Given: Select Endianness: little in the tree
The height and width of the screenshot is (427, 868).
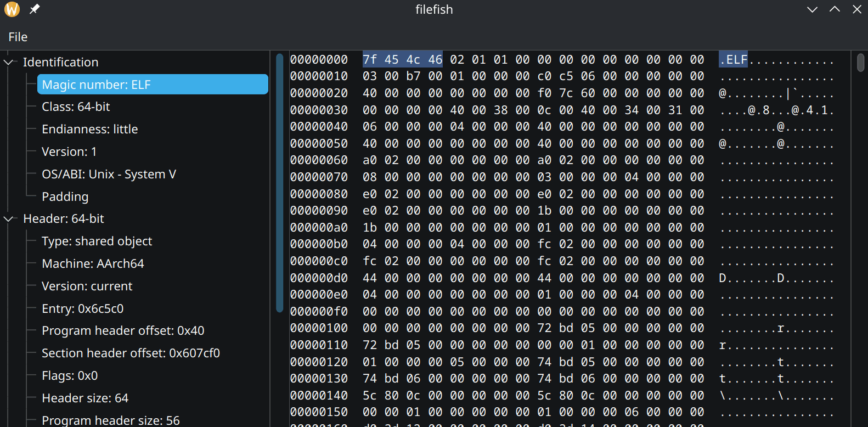Looking at the screenshot, I should 90,129.
